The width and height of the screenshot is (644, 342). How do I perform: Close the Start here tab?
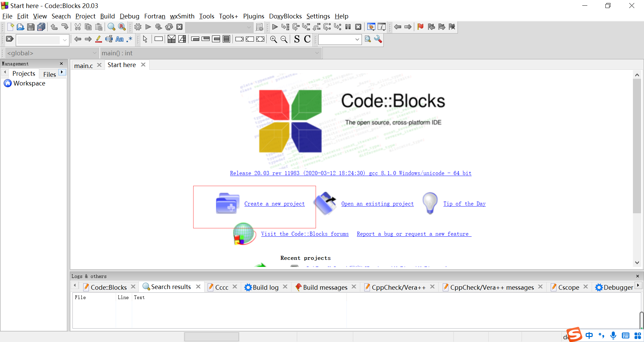click(x=143, y=65)
